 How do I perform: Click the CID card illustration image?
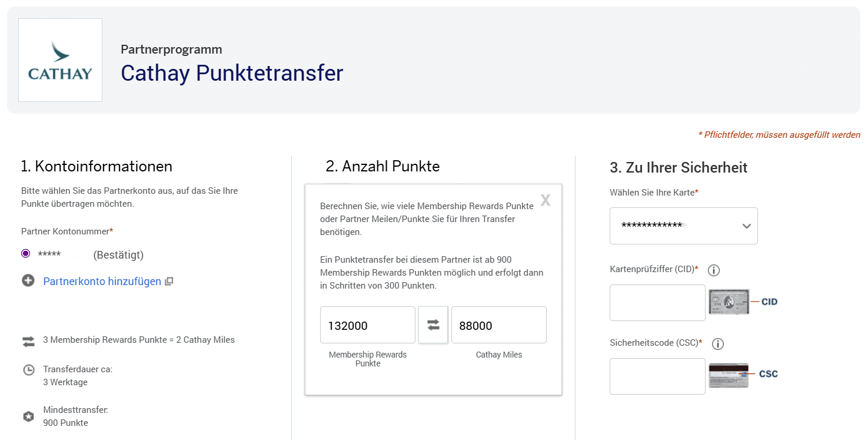pyautogui.click(x=729, y=302)
